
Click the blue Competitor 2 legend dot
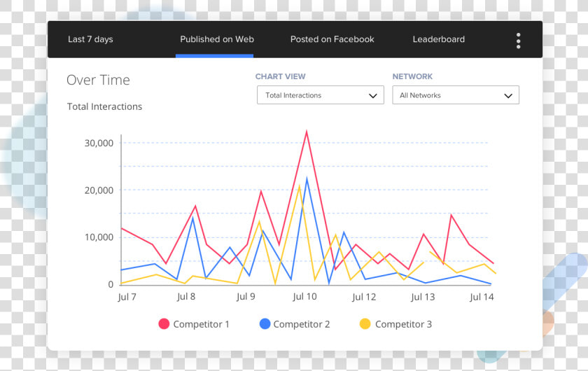[265, 323]
